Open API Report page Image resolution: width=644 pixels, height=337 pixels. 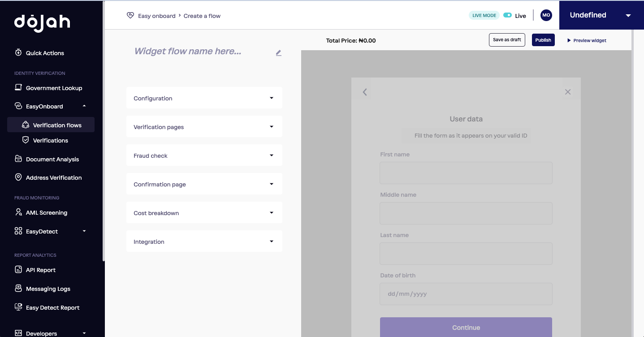41,270
